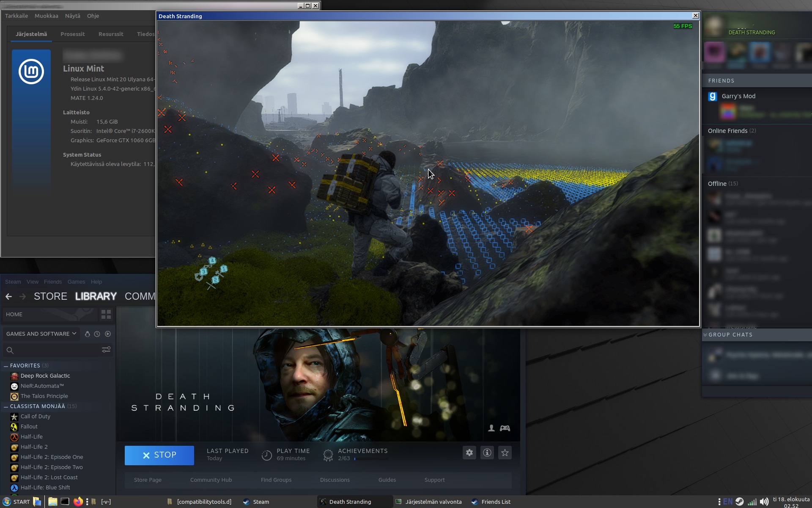Open Discussions link
Image resolution: width=812 pixels, height=508 pixels.
(335, 480)
